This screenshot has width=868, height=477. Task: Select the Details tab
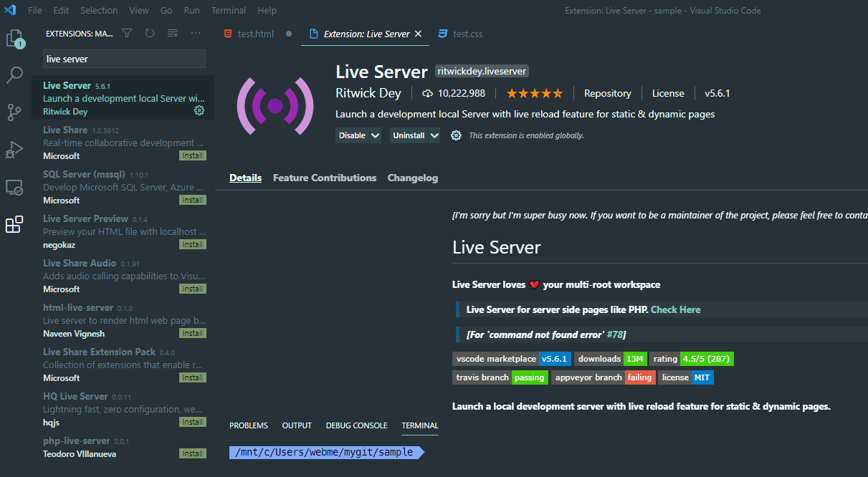pyautogui.click(x=245, y=178)
